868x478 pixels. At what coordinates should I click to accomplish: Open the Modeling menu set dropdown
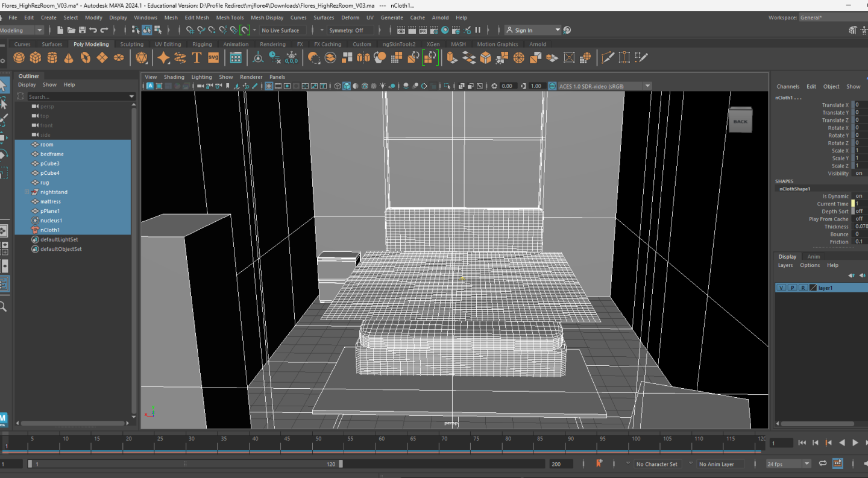[22, 30]
